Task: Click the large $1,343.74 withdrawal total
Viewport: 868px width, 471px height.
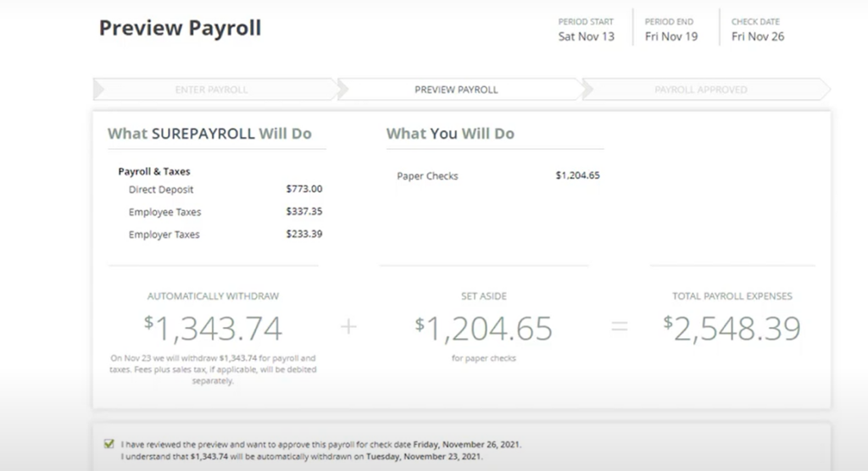Action: [x=213, y=328]
